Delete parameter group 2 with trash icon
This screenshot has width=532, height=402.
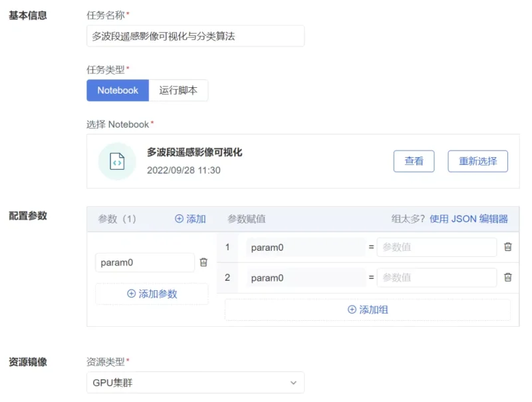pos(508,278)
